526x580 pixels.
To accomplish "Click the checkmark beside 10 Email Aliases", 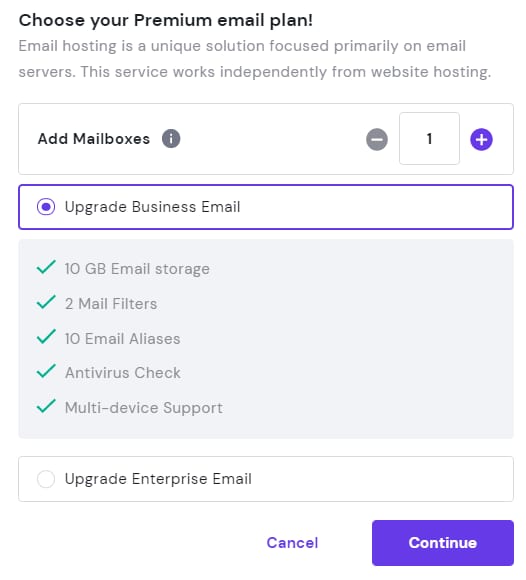I will [x=46, y=336].
